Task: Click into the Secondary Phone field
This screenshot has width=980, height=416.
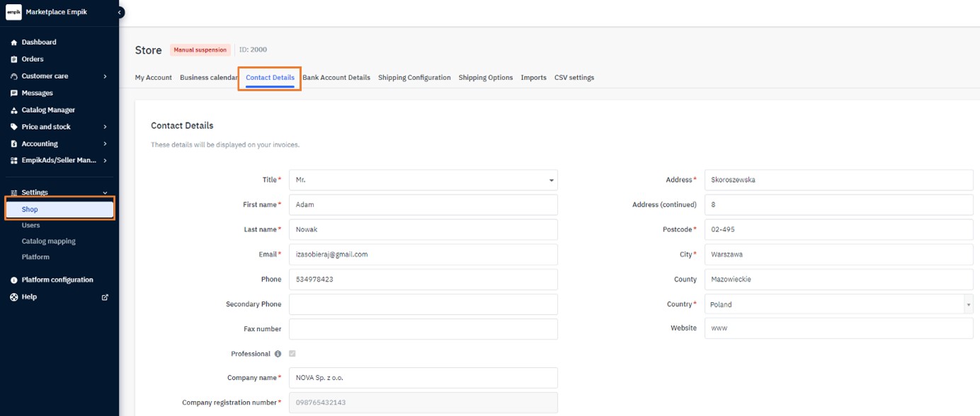Action: pos(423,304)
